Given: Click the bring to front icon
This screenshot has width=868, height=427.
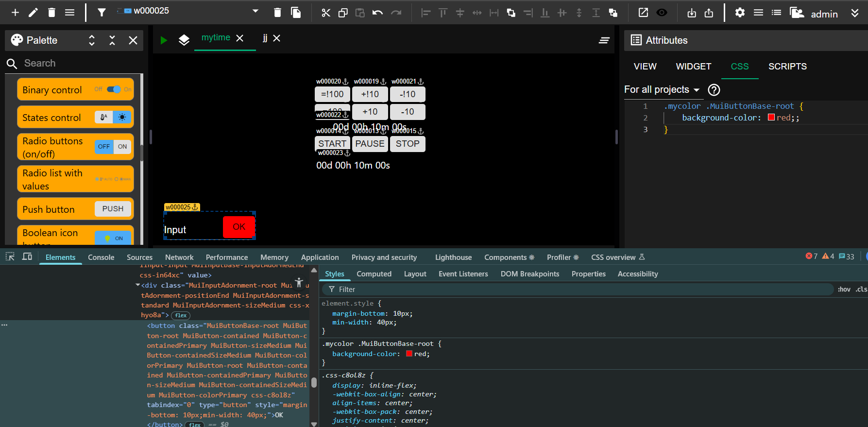Looking at the screenshot, I should pos(511,13).
